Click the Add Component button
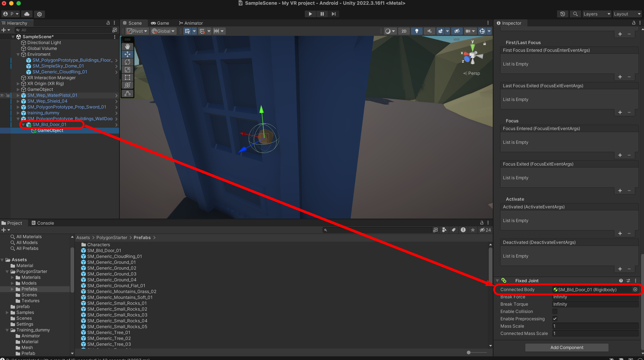 567,347
